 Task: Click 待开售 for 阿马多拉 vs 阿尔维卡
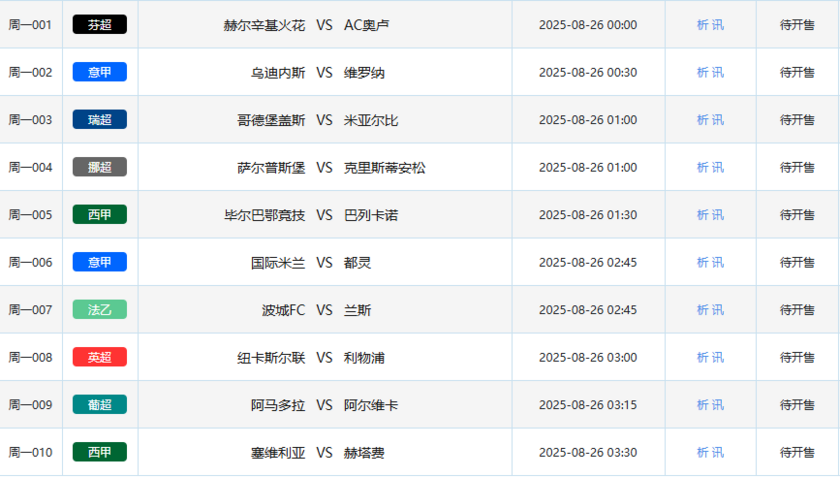click(797, 405)
